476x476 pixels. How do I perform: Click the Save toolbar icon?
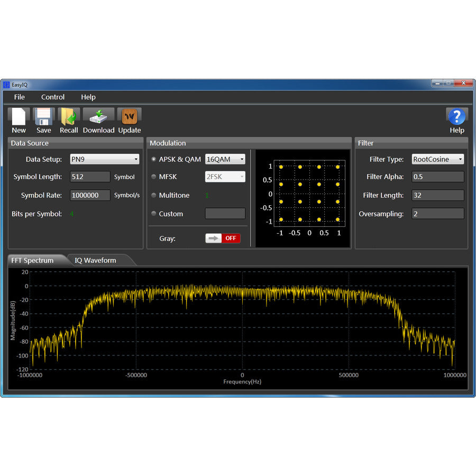click(43, 117)
